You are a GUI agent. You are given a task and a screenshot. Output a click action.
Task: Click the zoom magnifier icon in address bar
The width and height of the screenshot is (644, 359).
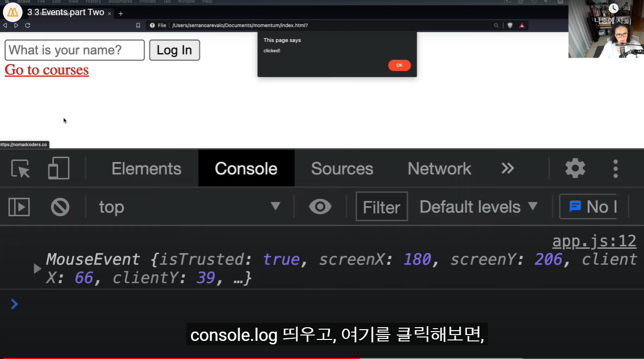point(496,25)
